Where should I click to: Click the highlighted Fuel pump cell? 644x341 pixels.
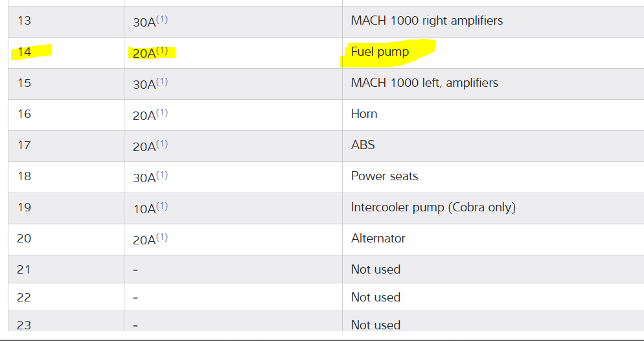tap(380, 52)
